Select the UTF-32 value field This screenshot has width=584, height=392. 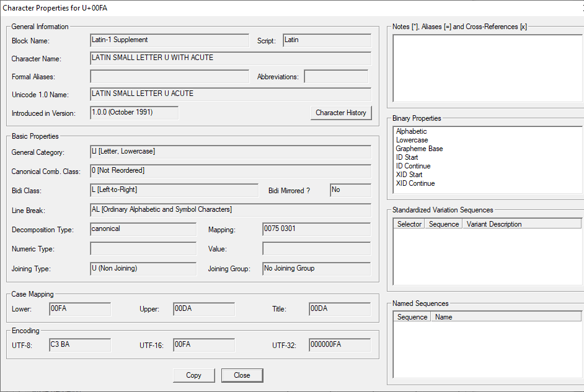(x=339, y=345)
